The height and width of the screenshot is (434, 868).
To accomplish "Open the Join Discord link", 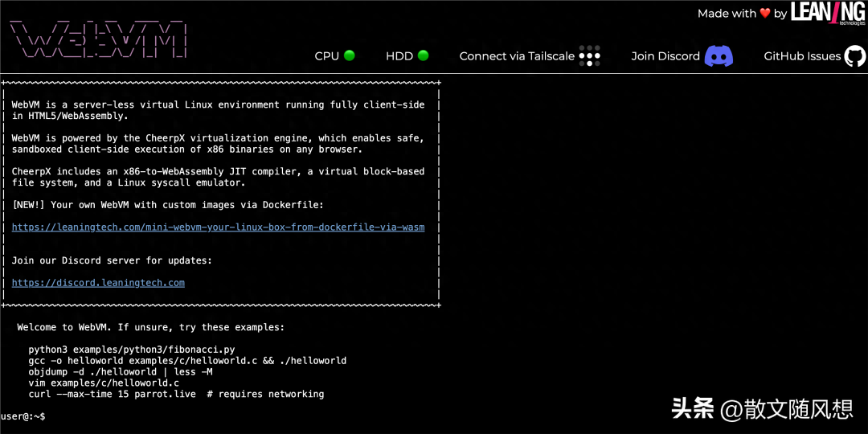I will click(x=666, y=56).
